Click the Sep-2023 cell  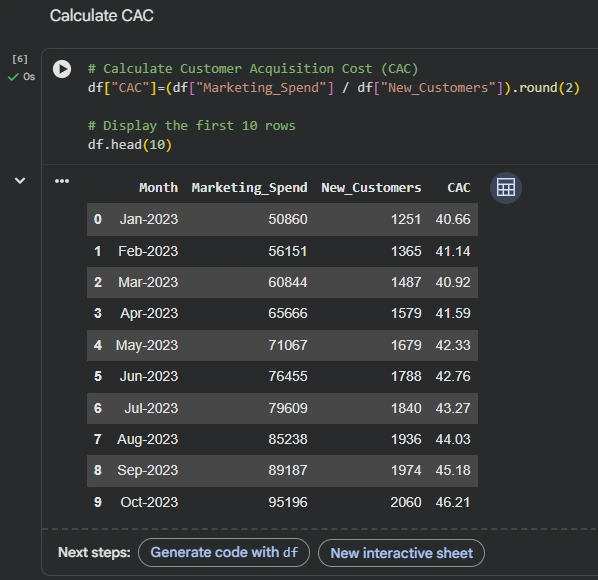pyautogui.click(x=148, y=470)
